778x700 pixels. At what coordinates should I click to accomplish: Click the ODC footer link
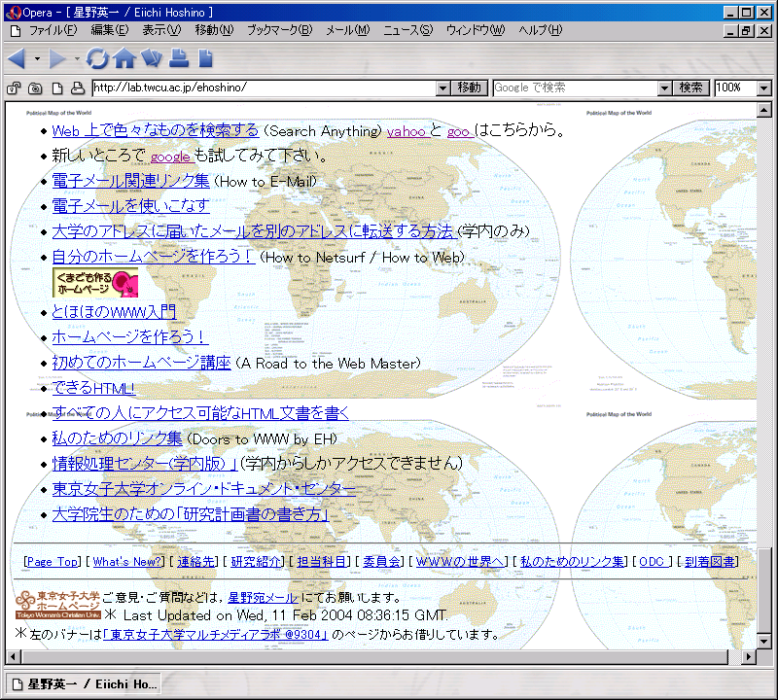click(652, 562)
